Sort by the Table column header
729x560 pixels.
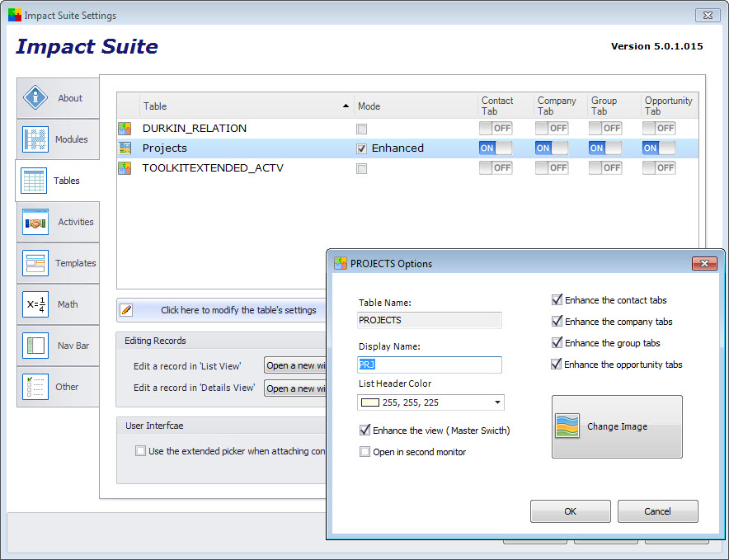[x=246, y=106]
